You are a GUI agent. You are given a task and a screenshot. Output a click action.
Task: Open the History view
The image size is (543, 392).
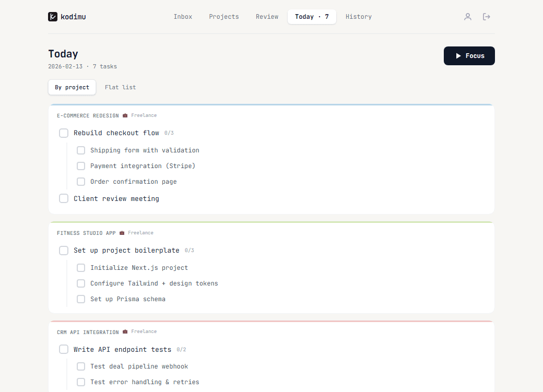358,16
